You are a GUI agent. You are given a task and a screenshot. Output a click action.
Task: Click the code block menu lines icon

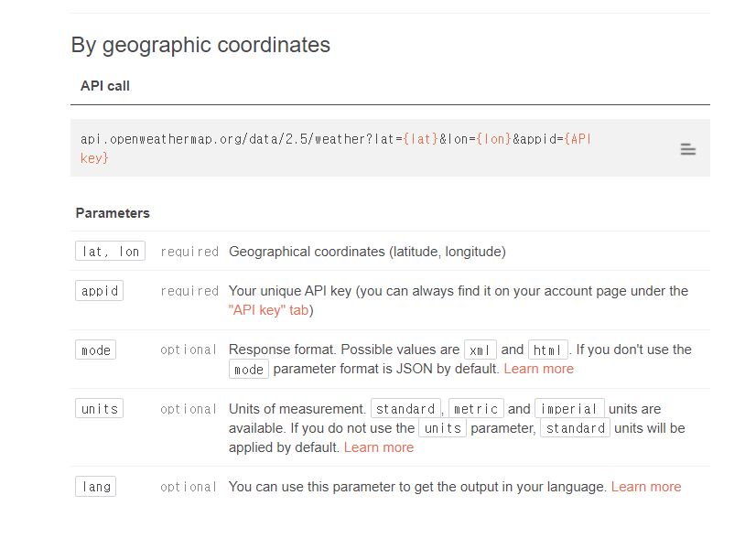[688, 149]
